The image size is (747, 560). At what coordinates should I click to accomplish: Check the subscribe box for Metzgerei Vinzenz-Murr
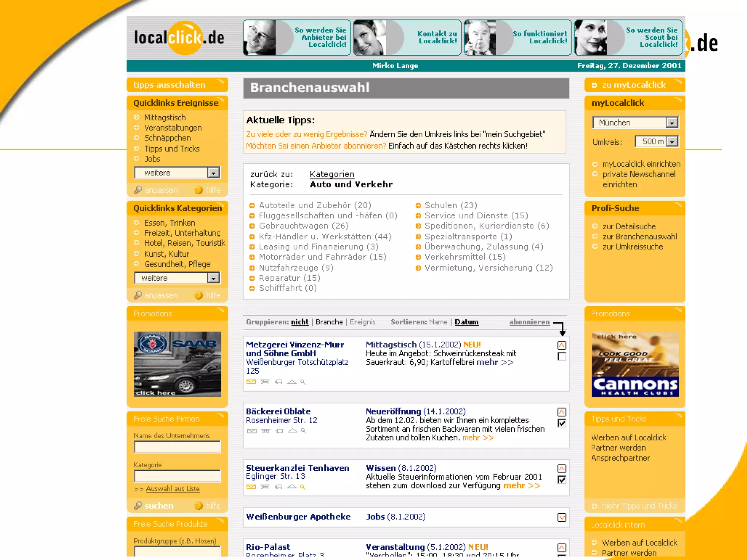pyautogui.click(x=562, y=357)
